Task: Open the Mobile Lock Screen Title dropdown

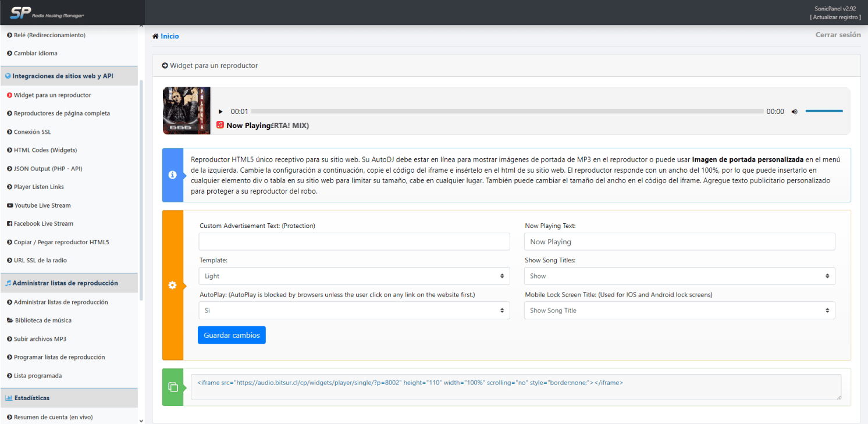Action: [x=679, y=311]
